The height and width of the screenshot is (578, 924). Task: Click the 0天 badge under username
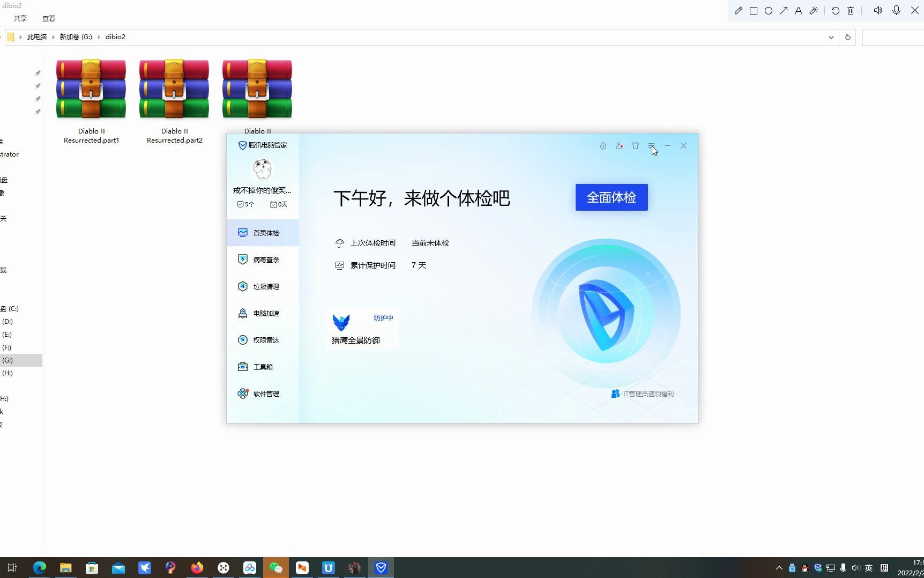pyautogui.click(x=279, y=204)
